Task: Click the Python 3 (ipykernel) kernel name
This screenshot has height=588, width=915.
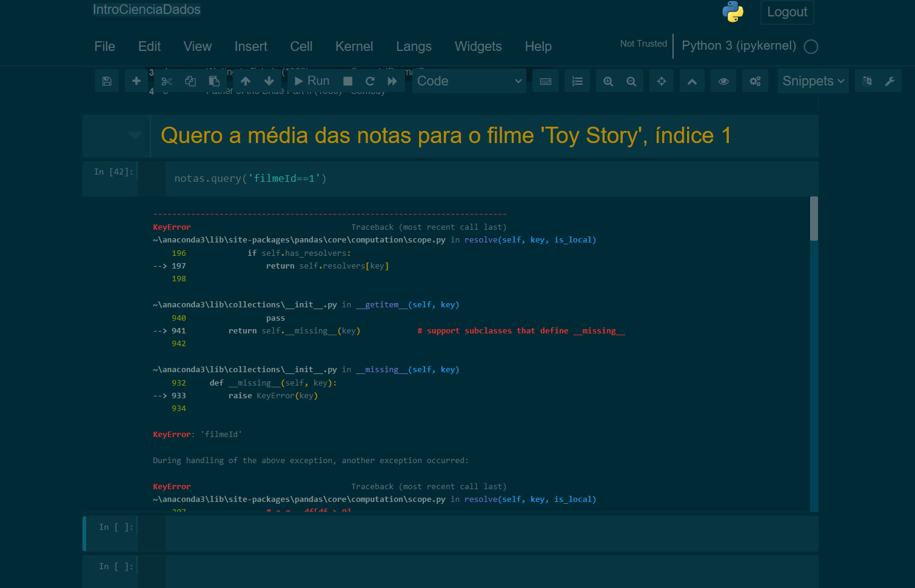Action: [739, 45]
